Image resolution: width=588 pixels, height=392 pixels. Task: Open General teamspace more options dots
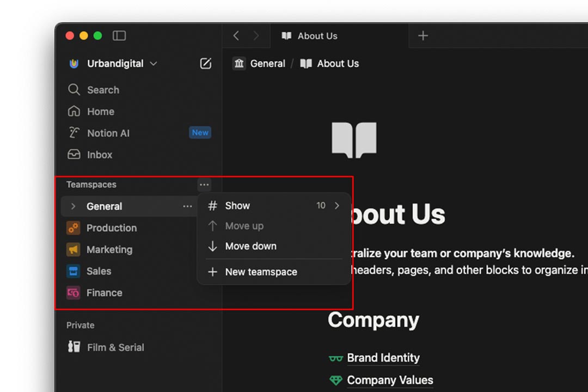(187, 206)
